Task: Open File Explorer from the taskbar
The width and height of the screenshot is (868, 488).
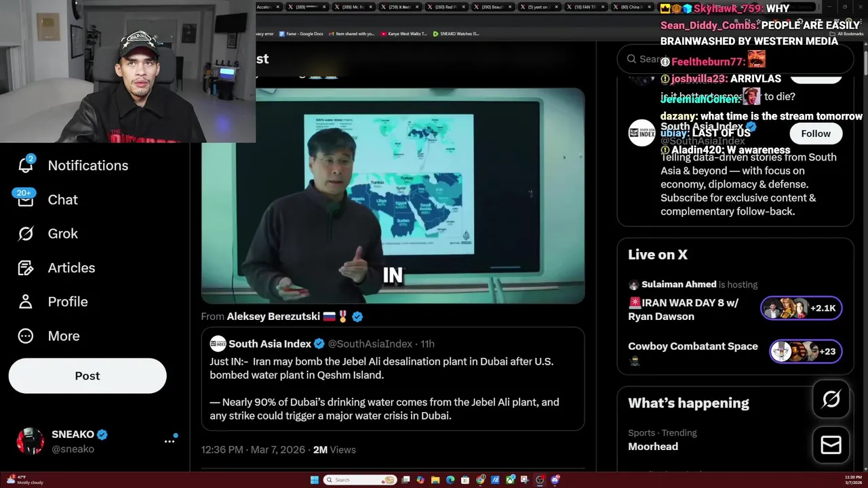Action: (435, 480)
